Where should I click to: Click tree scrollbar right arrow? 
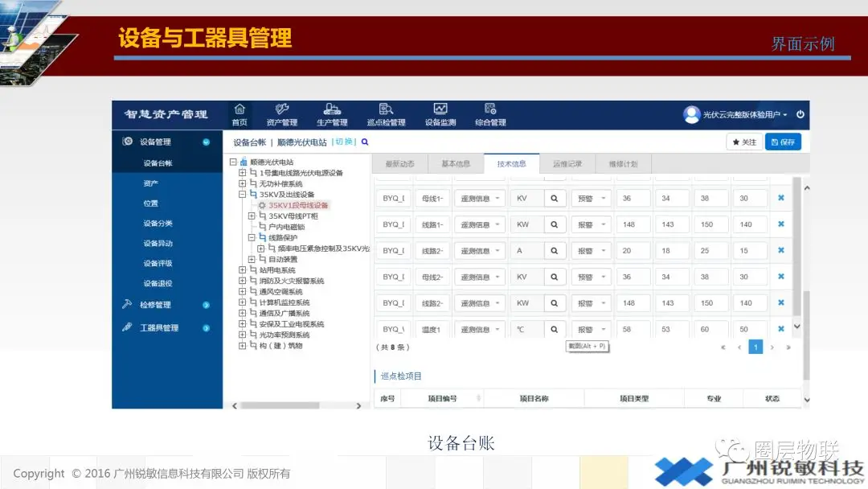click(358, 406)
